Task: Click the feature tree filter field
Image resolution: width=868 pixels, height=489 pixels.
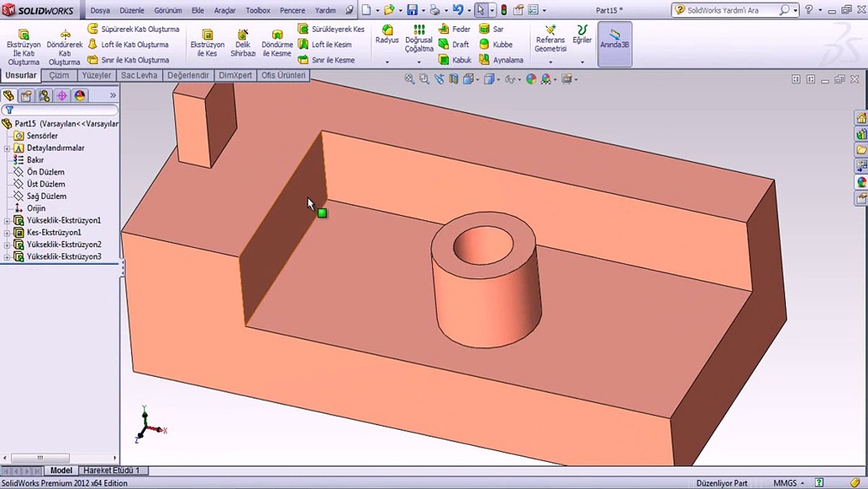Action: (60, 110)
